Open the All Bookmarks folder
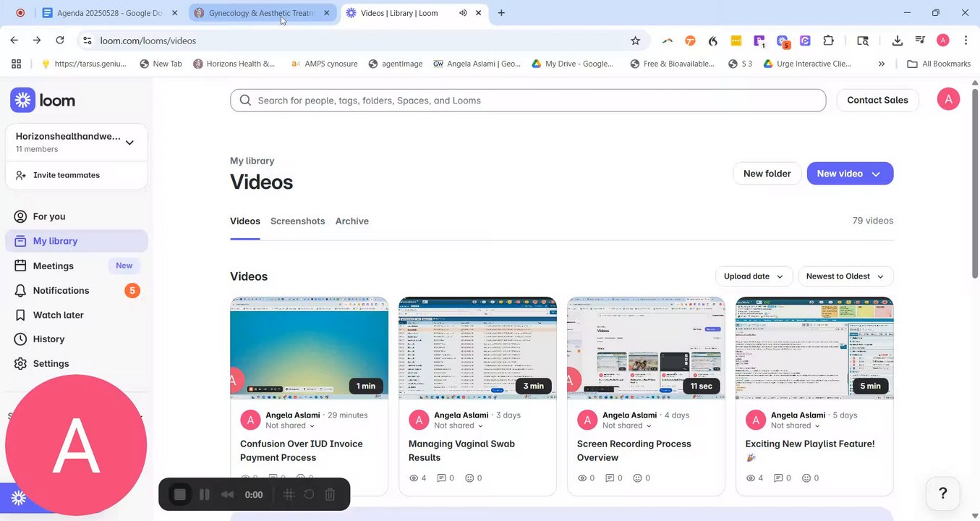 point(939,64)
